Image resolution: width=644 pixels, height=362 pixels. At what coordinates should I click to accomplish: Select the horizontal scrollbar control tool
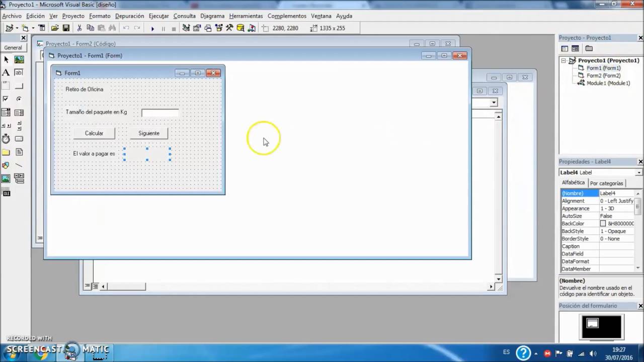[6, 126]
